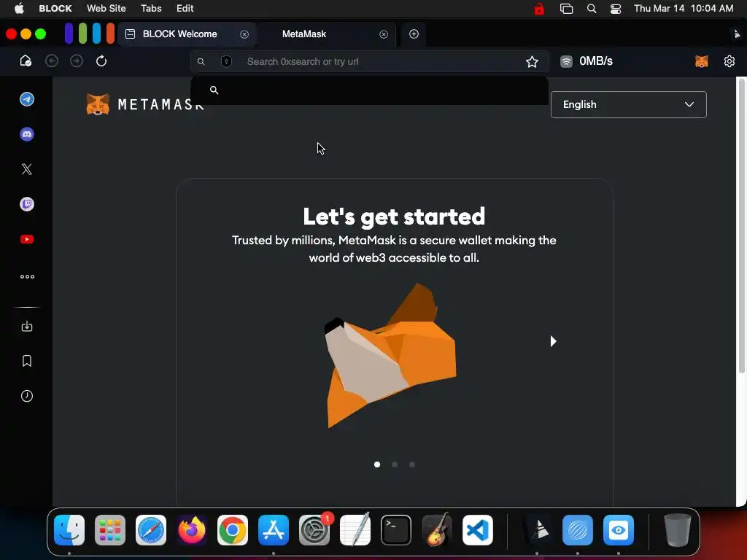The image size is (747, 560).
Task: Open Control Center in menu bar
Action: pos(616,8)
